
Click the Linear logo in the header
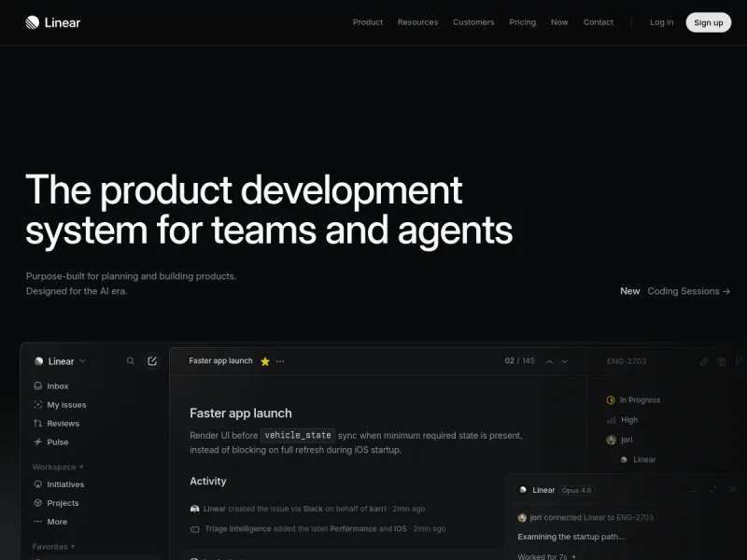pos(53,22)
